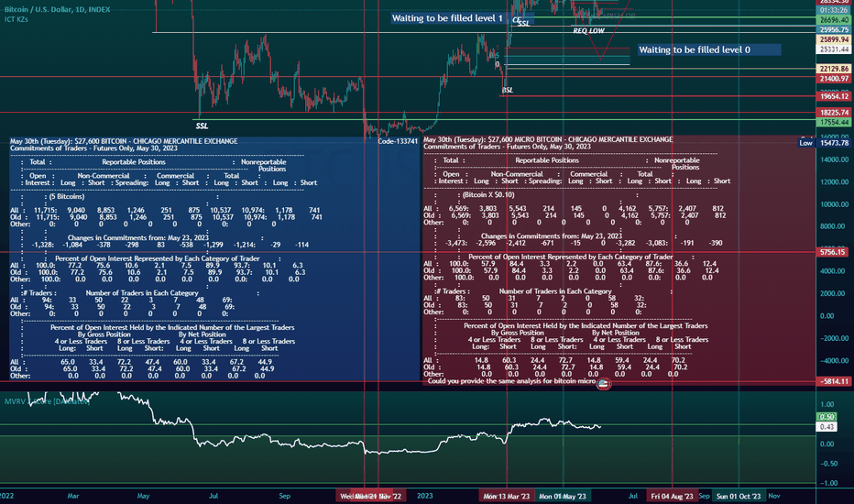Click the 01:33:26 countdown label
The image size is (854, 504).
point(834,10)
